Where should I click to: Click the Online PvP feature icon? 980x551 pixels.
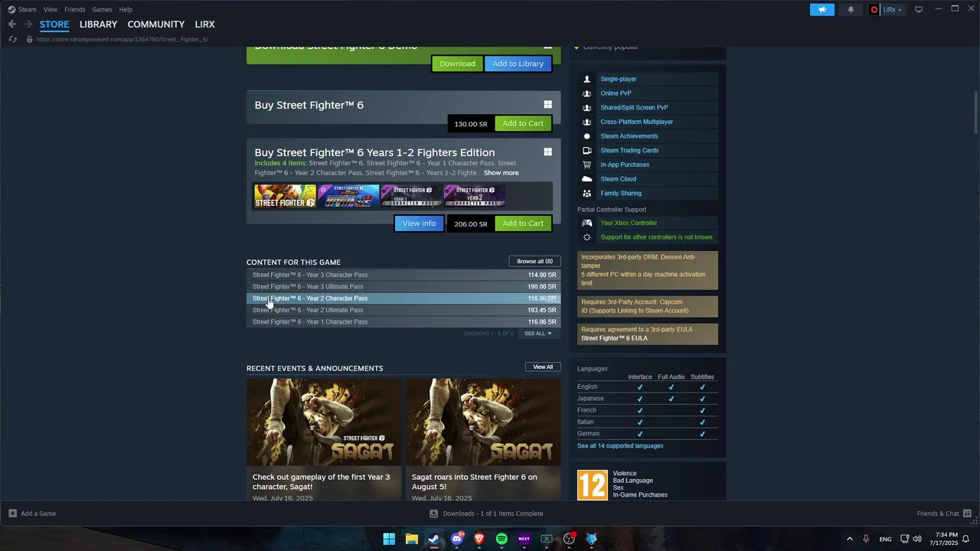click(x=586, y=93)
